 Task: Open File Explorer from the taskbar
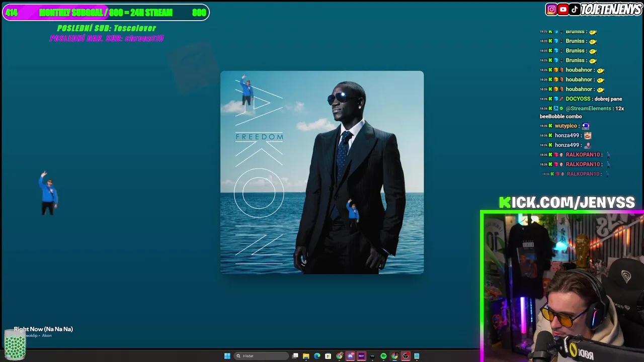point(306,356)
